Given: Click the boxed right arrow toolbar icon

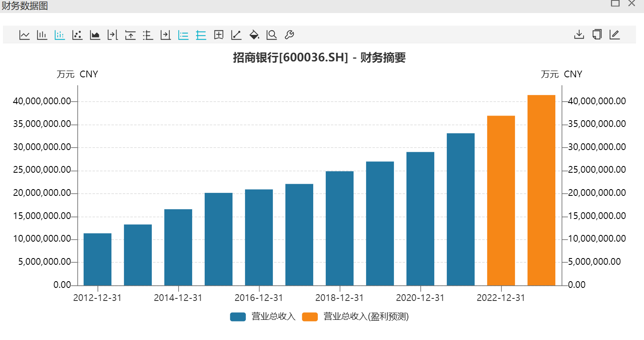Looking at the screenshot, I should [x=166, y=35].
